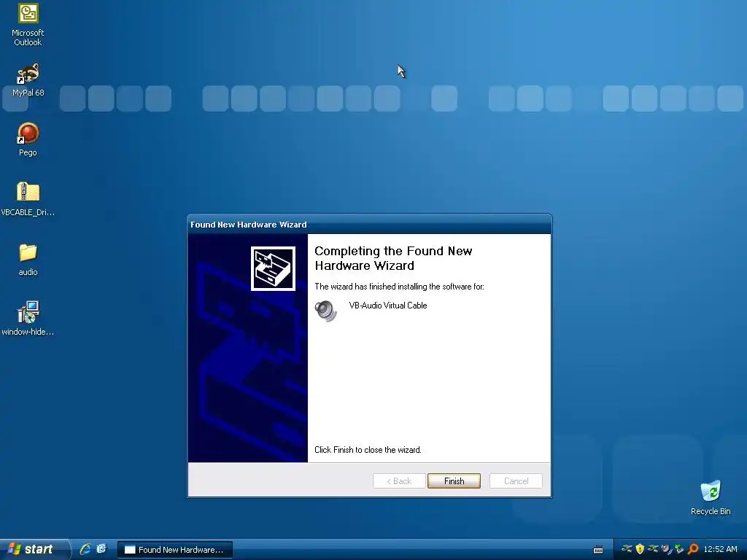Click the Completing the Found New Hardware heading
The image size is (747, 560).
tap(393, 258)
